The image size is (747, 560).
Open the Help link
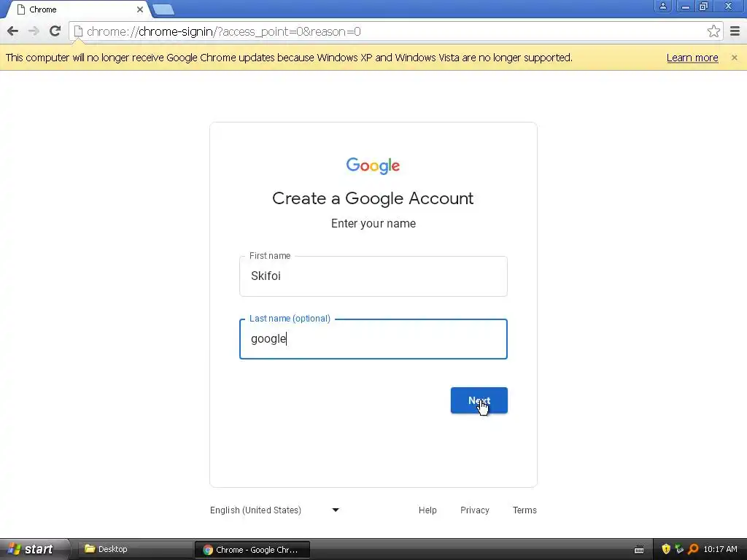[x=427, y=510]
